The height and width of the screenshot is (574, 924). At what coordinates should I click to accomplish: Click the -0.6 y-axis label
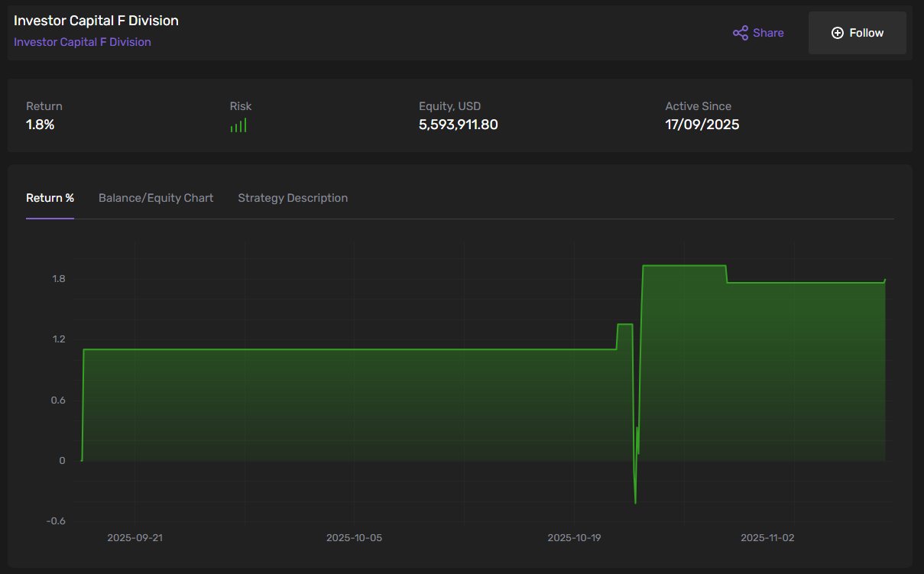(x=56, y=521)
